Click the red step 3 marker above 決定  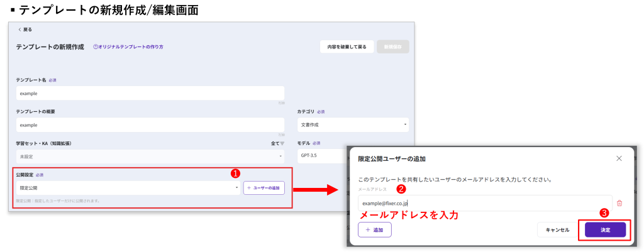(604, 212)
